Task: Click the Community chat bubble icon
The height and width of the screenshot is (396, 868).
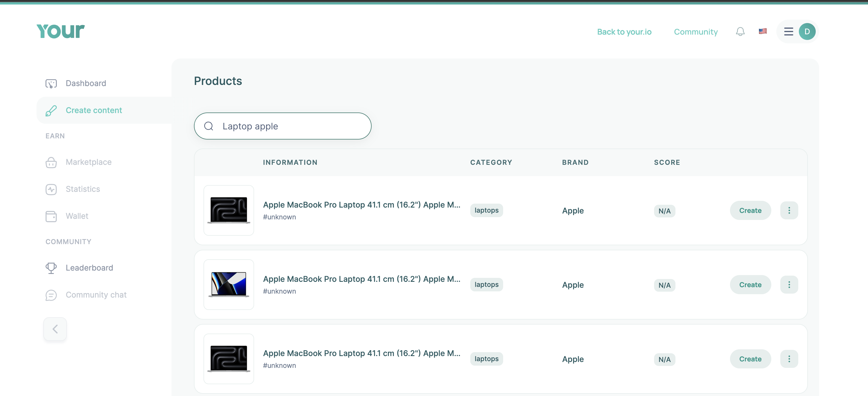Action: [x=51, y=295]
